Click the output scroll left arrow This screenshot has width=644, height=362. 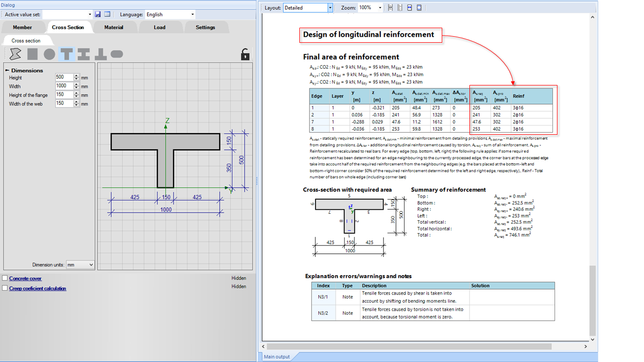pyautogui.click(x=264, y=346)
